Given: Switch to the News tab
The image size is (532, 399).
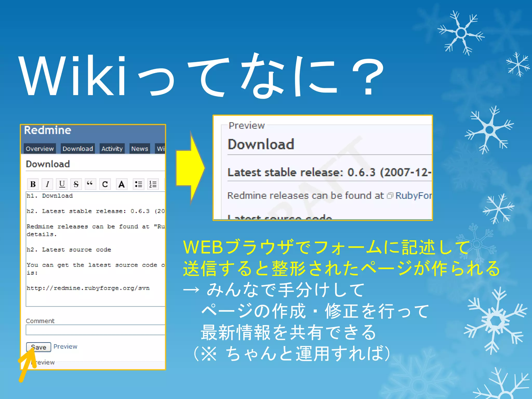Looking at the screenshot, I should (139, 149).
